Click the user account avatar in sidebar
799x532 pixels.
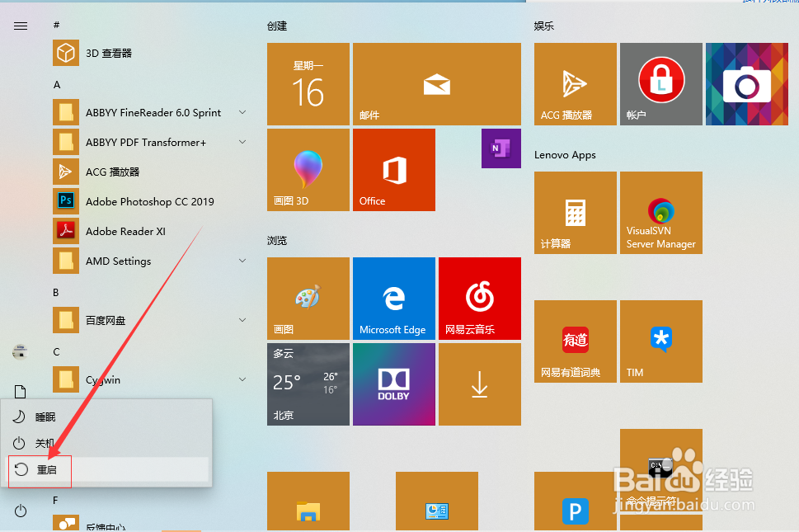[x=21, y=351]
